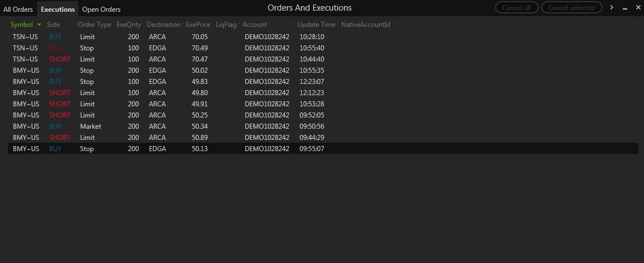Minimize the Orders And Executions window
Image resolution: width=644 pixels, height=263 pixels.
[625, 8]
